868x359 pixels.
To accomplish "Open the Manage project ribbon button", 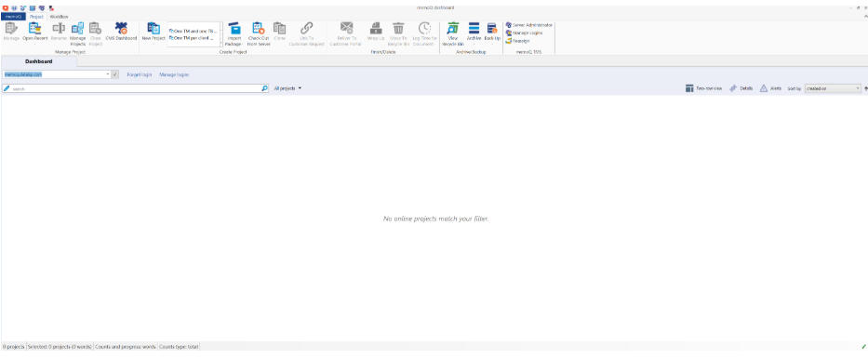I will 11,32.
